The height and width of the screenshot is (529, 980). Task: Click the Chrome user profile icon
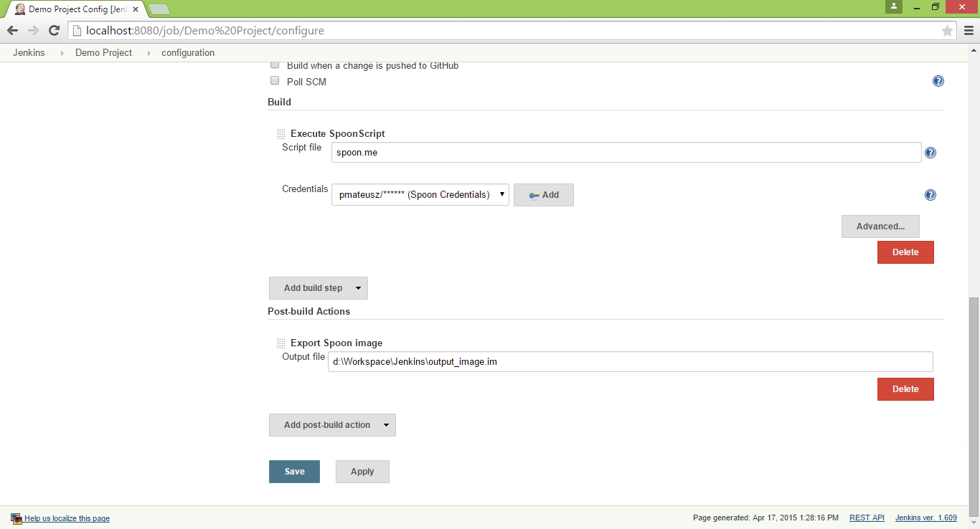(x=894, y=6)
